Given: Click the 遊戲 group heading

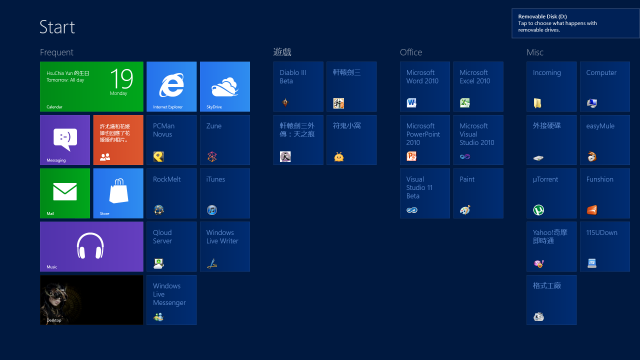Looking at the screenshot, I should (282, 52).
